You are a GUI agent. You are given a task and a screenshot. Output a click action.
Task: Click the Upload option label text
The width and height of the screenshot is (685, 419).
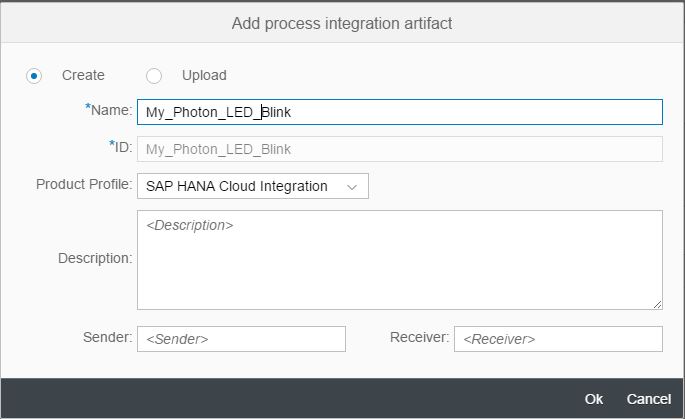coord(204,75)
